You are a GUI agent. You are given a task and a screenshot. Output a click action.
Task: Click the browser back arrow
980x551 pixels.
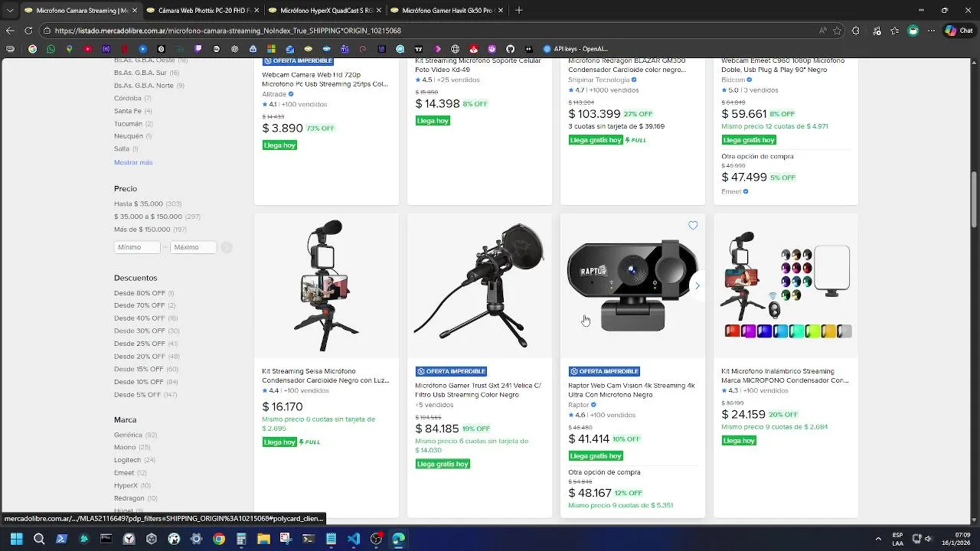tap(10, 31)
